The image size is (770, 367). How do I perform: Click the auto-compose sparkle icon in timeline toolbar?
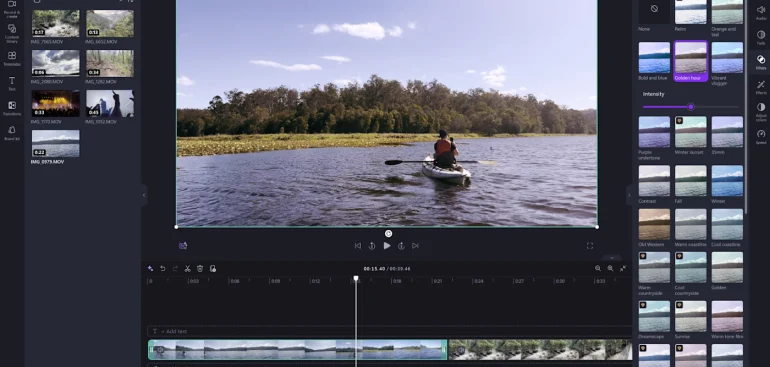(150, 268)
